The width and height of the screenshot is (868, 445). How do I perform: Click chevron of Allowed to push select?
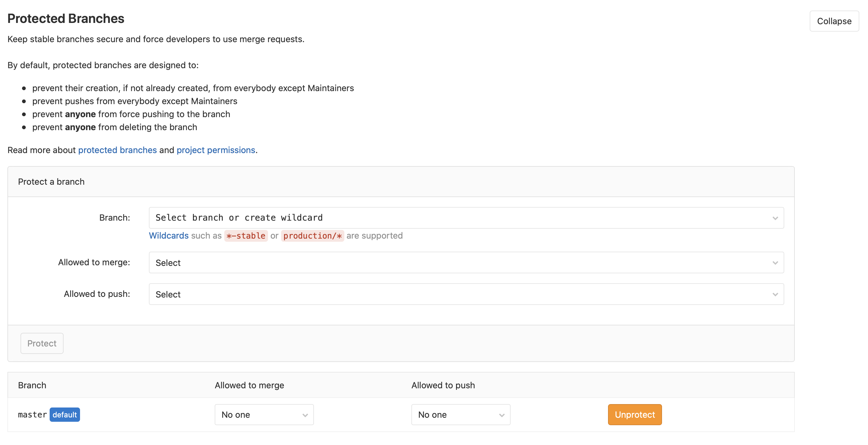(775, 294)
